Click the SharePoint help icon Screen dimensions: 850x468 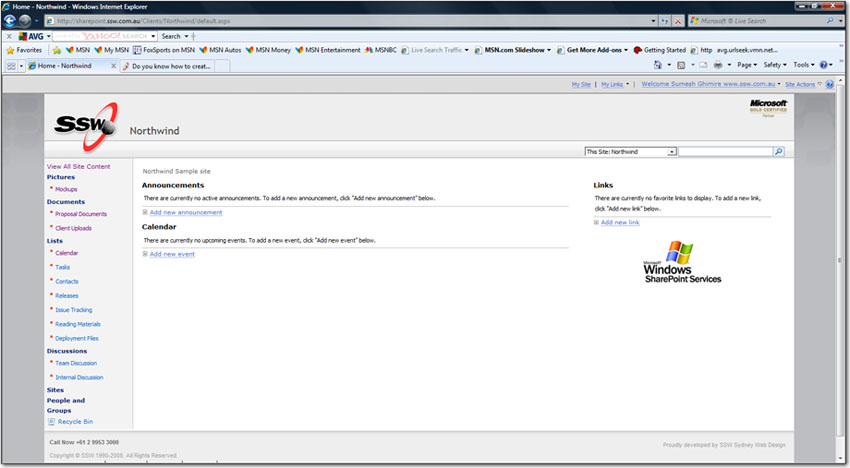(827, 85)
